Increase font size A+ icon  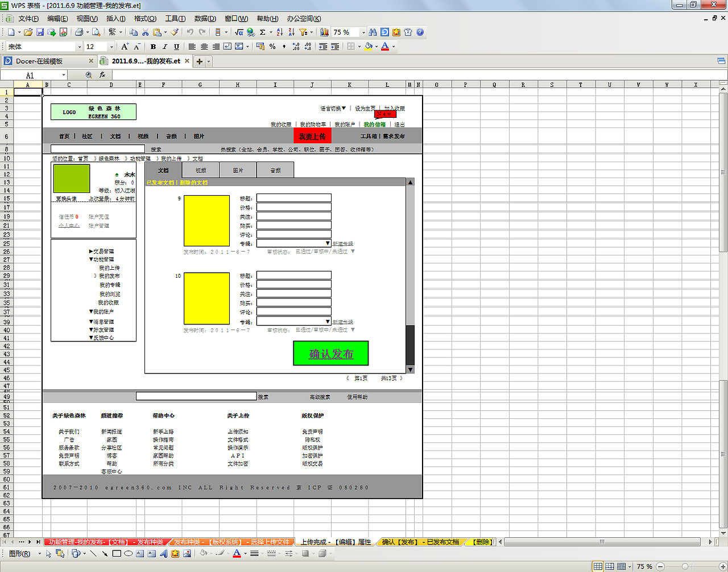pos(125,47)
